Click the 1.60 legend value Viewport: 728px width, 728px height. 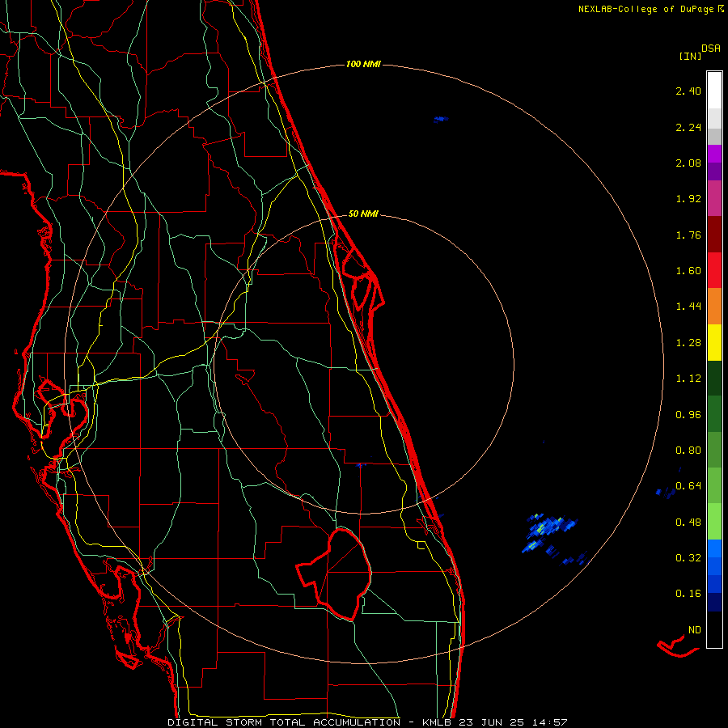[688, 271]
